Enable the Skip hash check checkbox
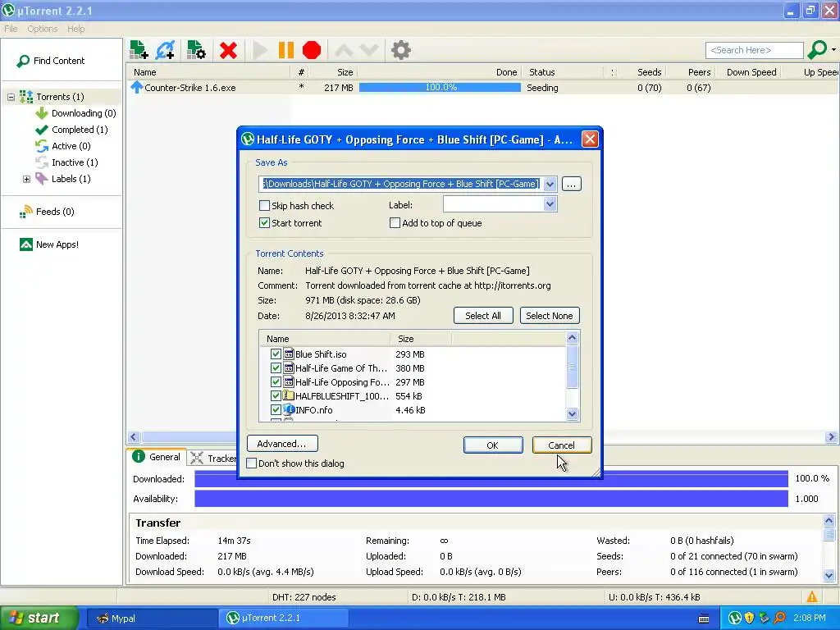This screenshot has width=840, height=630. click(264, 206)
